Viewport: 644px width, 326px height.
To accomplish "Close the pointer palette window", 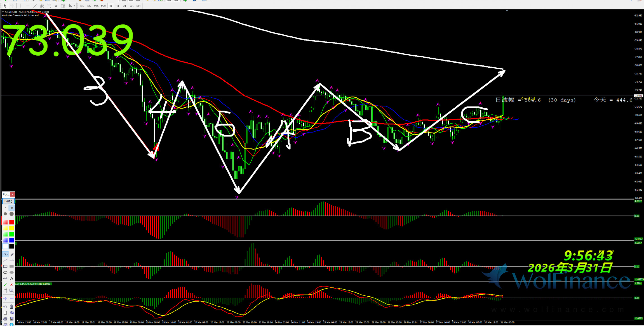I will tap(12, 194).
